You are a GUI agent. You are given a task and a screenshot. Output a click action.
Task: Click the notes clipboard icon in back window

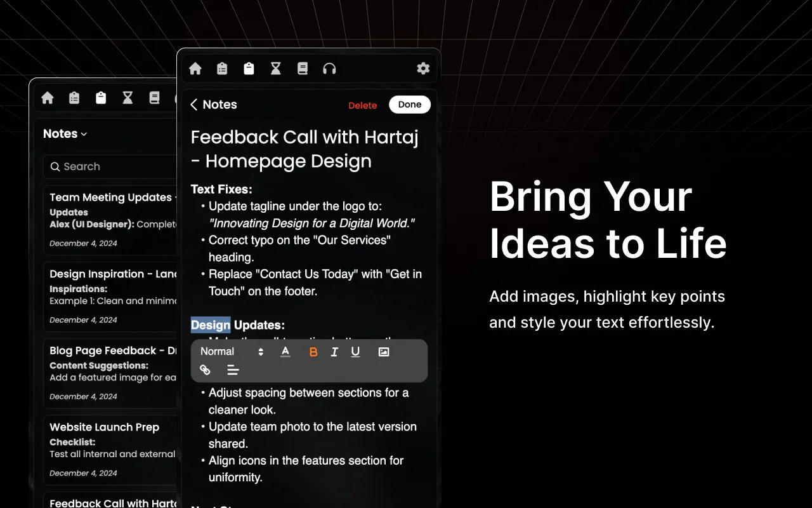tap(101, 98)
